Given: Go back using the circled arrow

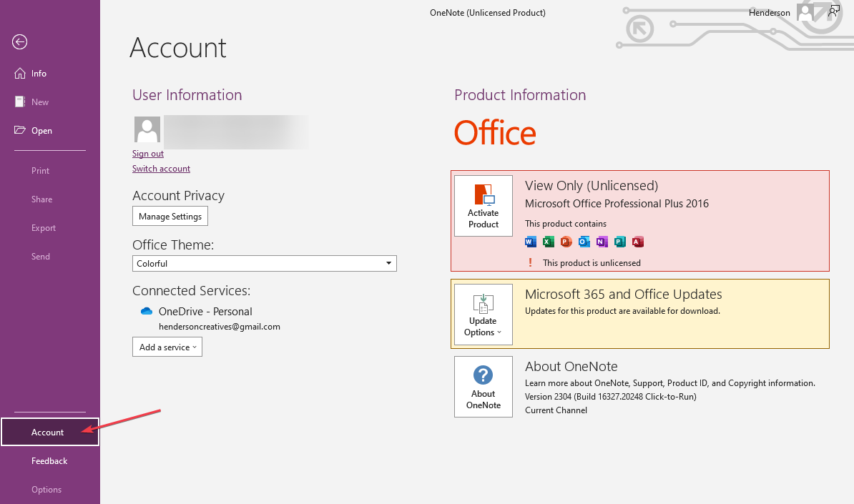Looking at the screenshot, I should 19,42.
